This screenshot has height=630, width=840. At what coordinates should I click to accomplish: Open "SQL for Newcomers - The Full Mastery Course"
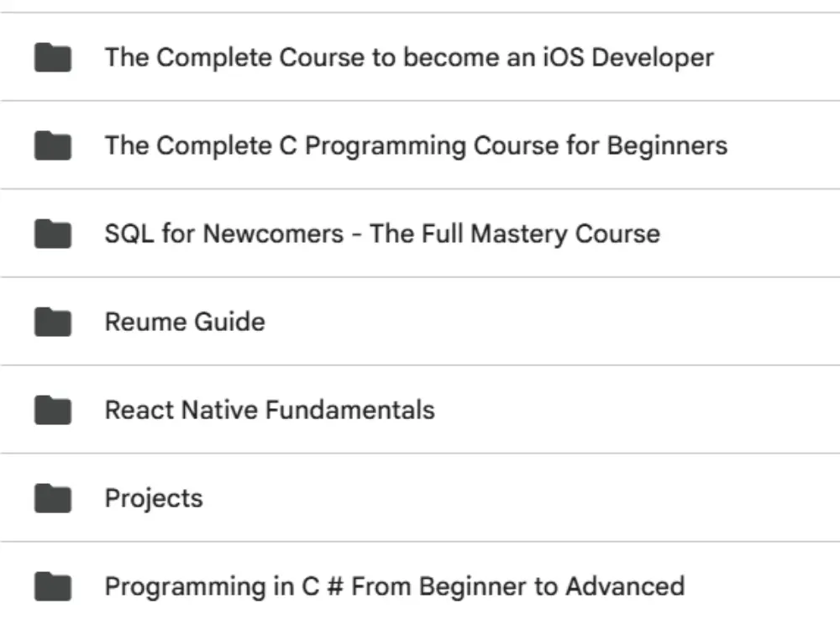click(381, 234)
